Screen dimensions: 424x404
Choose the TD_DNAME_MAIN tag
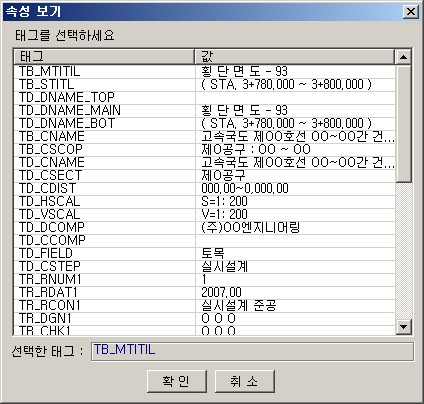(x=205, y=110)
